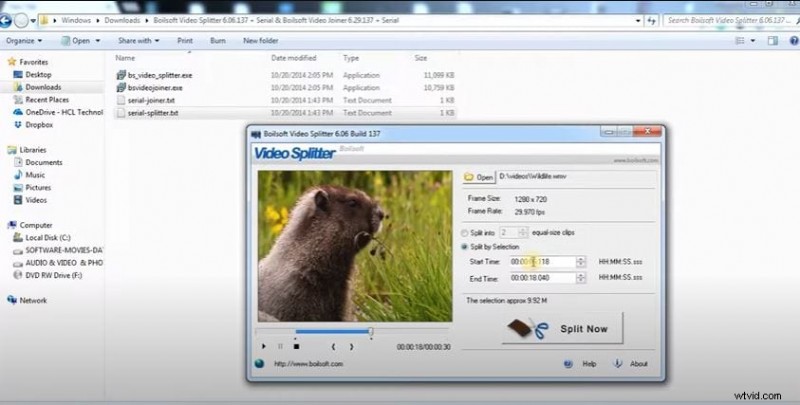
Task: Click the video seek slider handle
Action: [371, 332]
